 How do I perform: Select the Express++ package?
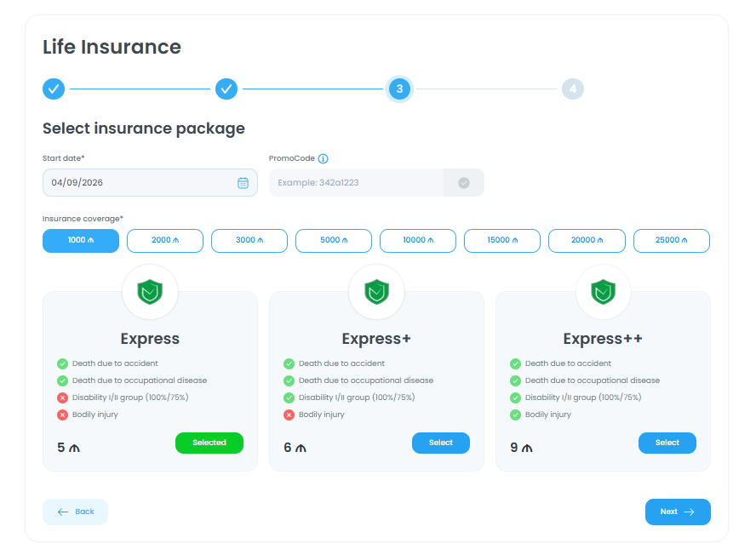point(667,443)
